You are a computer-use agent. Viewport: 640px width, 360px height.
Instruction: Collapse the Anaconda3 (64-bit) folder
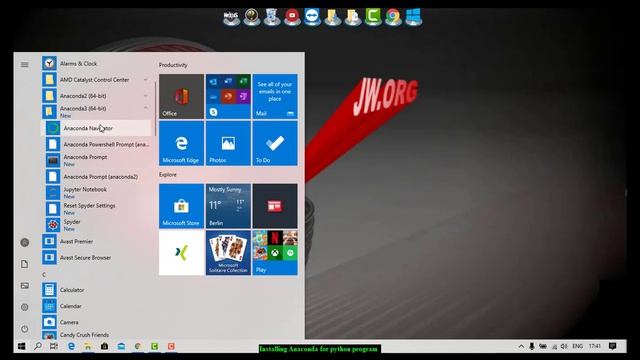tap(97, 111)
